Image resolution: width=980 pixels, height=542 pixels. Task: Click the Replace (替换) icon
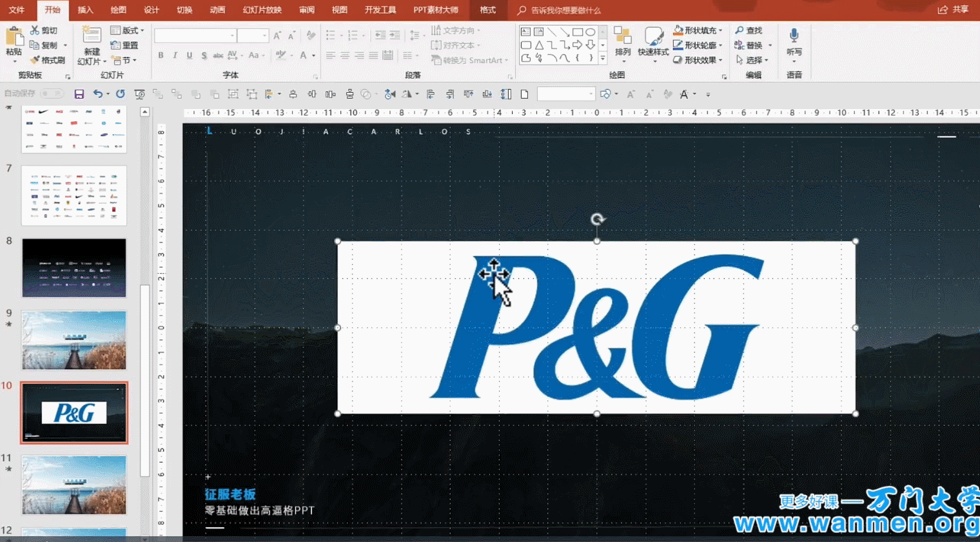point(740,45)
